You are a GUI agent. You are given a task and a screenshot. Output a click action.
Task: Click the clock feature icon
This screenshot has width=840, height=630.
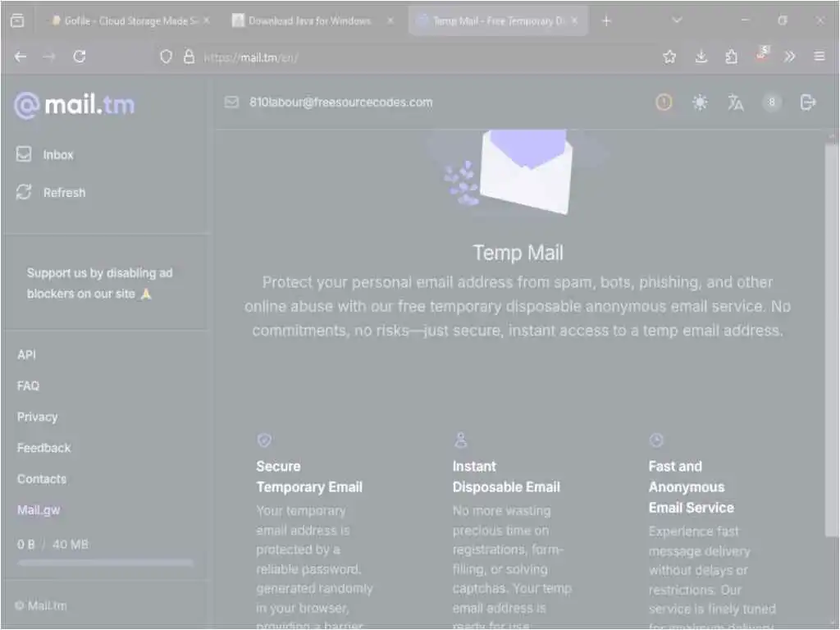656,441
